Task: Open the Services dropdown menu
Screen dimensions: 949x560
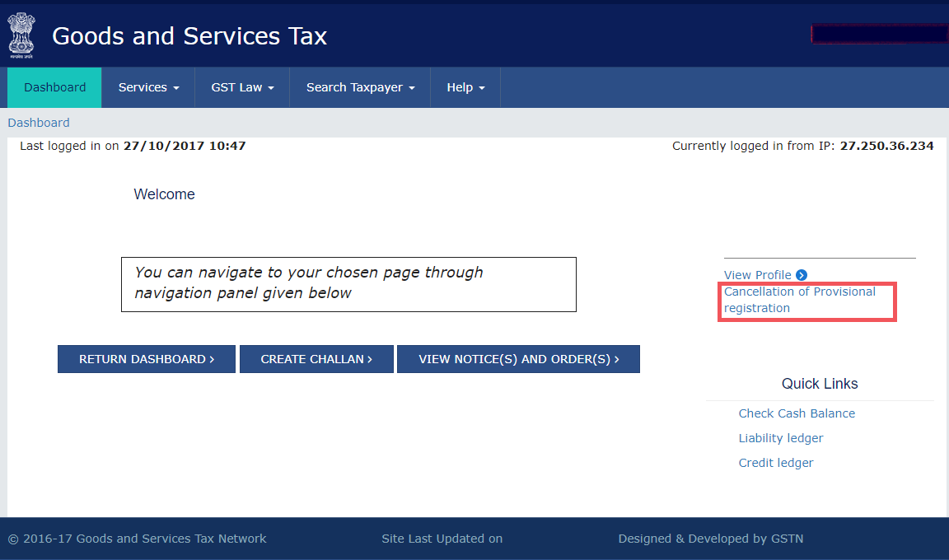Action: pyautogui.click(x=147, y=86)
